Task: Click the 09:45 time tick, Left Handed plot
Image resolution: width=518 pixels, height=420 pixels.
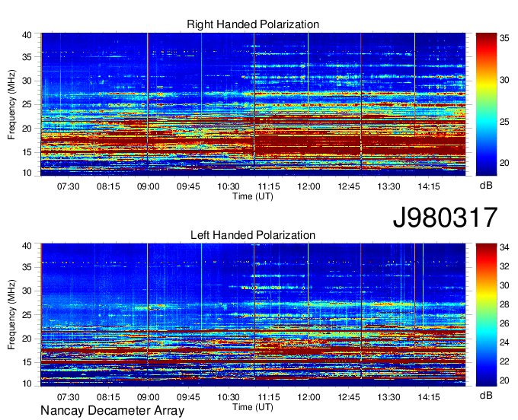Action: pyautogui.click(x=188, y=397)
